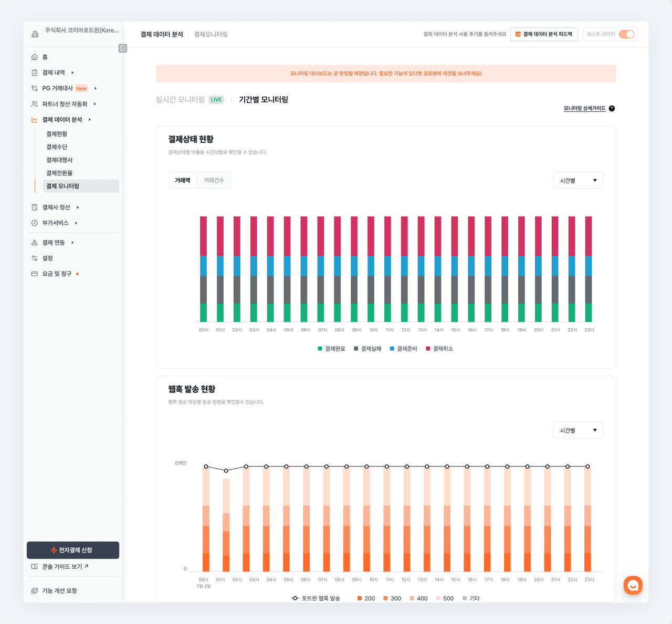Open 시간별 dropdown in 웹훅 발송 현황
This screenshot has width=672, height=624.
(578, 430)
